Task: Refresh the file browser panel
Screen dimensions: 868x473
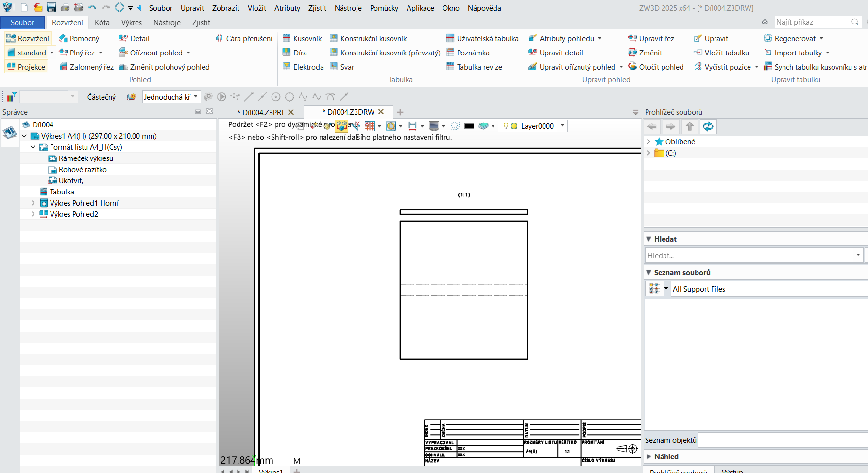Action: [x=708, y=126]
